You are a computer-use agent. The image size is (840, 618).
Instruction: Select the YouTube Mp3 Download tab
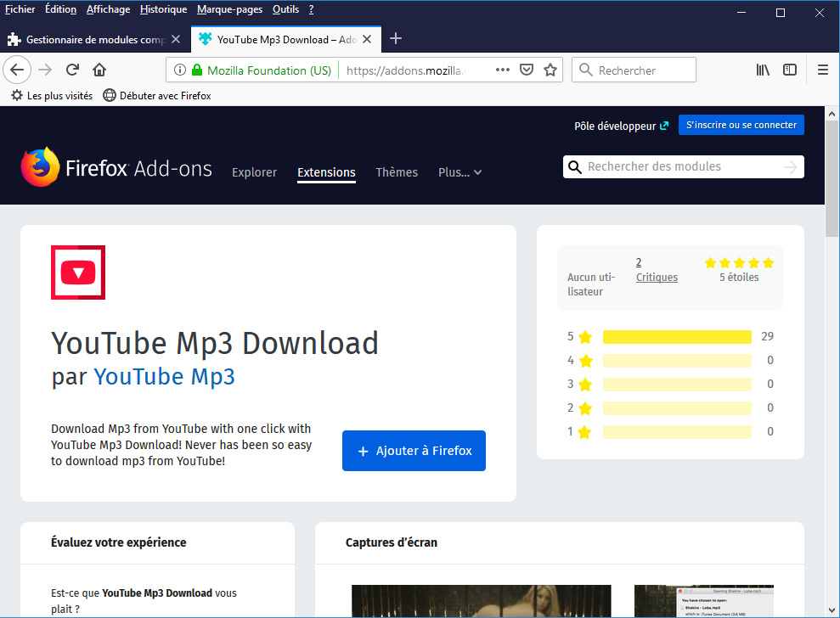click(286, 39)
